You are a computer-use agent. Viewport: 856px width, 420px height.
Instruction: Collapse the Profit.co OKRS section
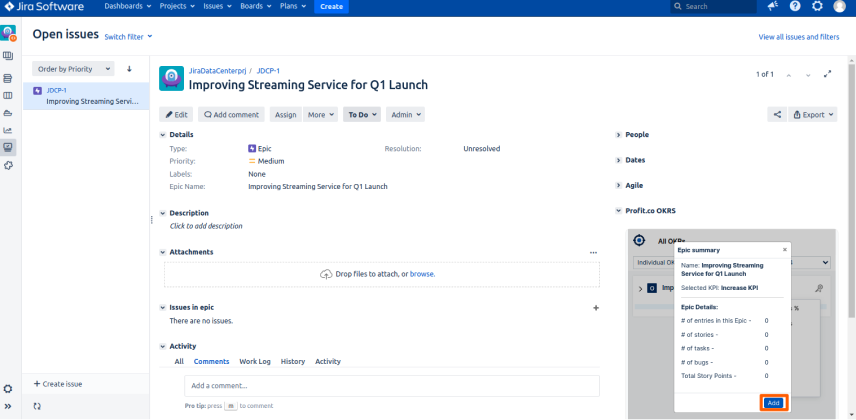coord(618,211)
